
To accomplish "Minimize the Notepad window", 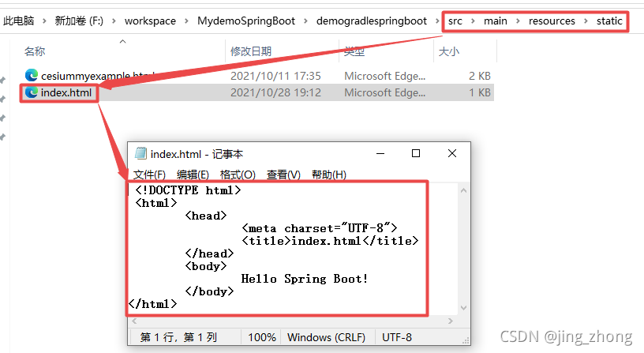I will [380, 153].
